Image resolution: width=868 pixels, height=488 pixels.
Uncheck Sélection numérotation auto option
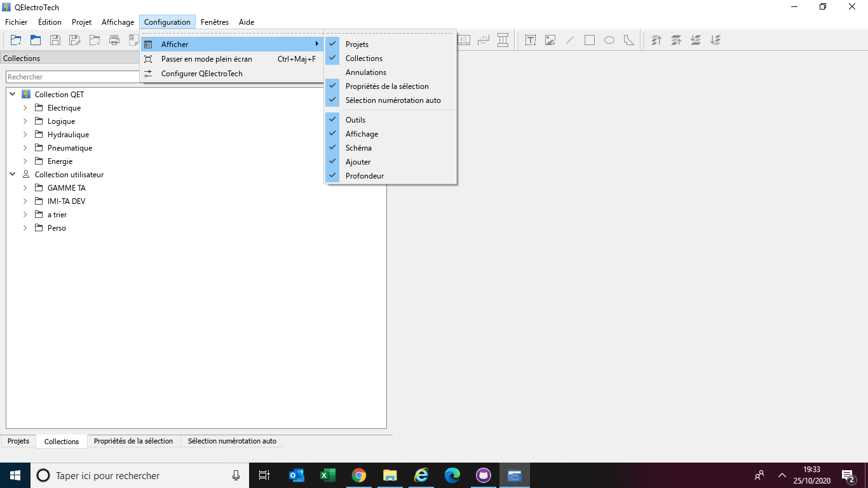(x=393, y=100)
